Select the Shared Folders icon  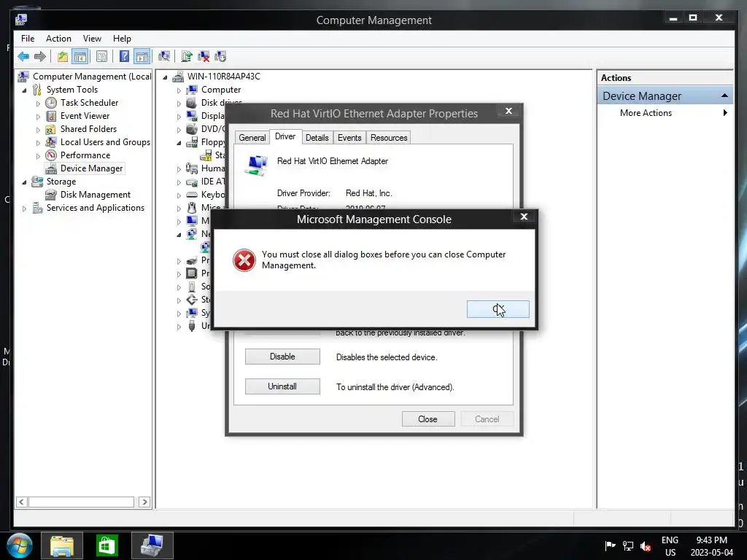point(51,129)
